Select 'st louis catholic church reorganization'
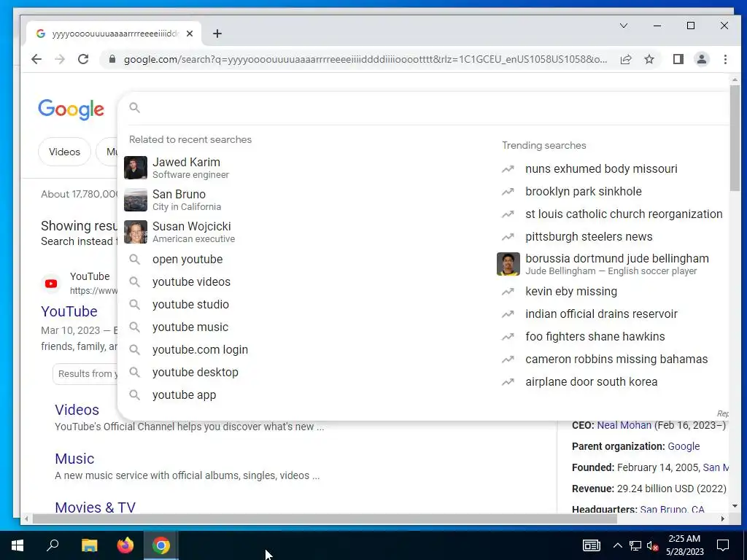 point(612,214)
